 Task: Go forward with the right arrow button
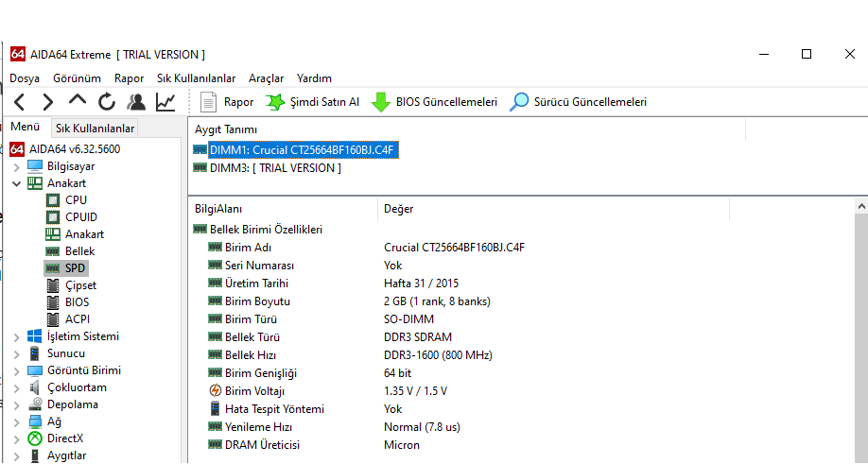[48, 102]
